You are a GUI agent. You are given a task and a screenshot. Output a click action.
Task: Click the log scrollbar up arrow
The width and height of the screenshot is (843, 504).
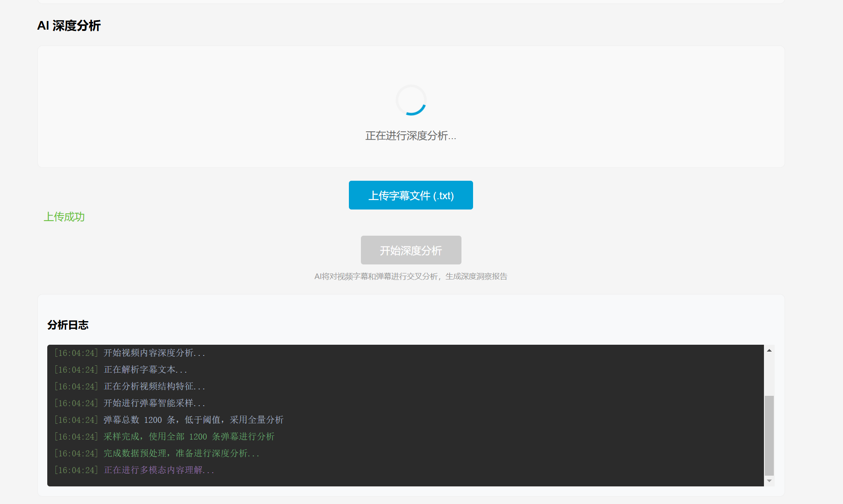point(769,350)
